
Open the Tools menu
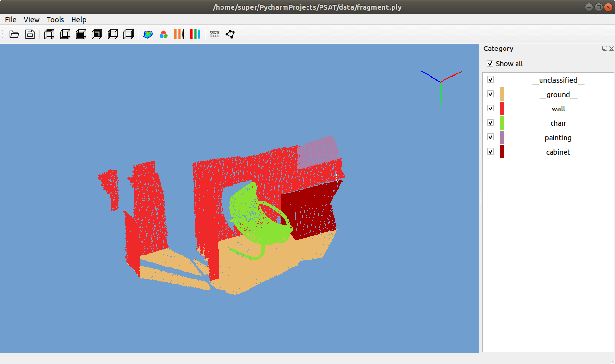[55, 20]
